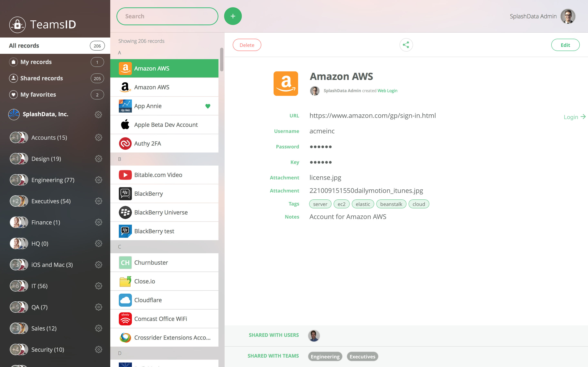Expand the QA (7) team list
This screenshot has width=588, height=367.
(38, 307)
